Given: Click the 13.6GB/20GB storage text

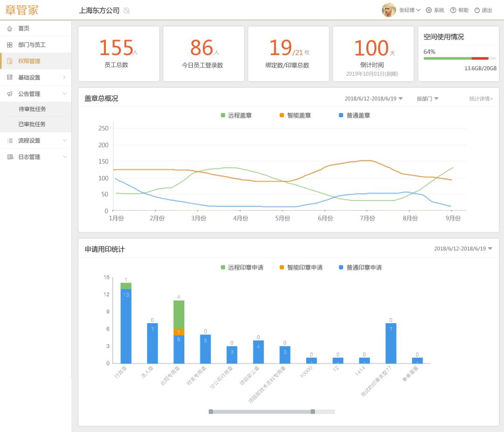Looking at the screenshot, I should coord(481,69).
